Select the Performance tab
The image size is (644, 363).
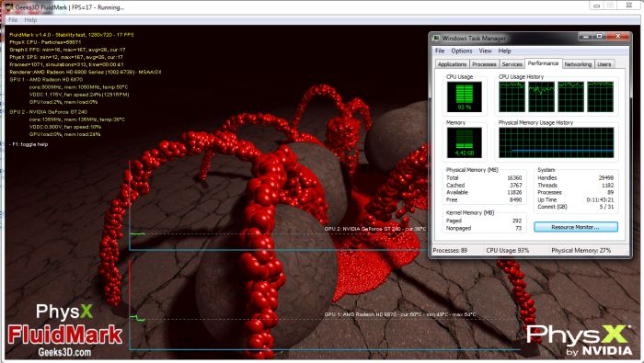click(543, 63)
